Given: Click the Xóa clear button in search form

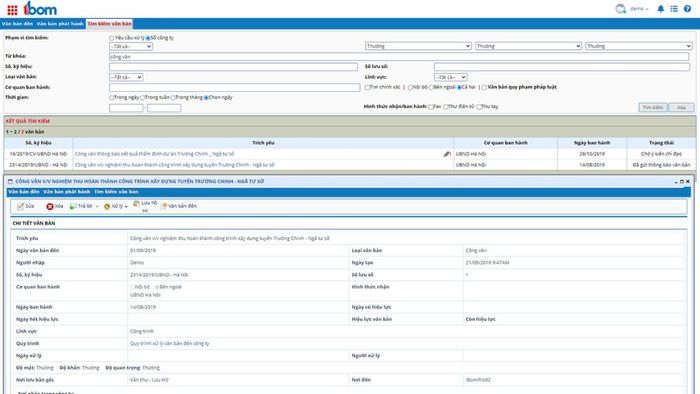Looking at the screenshot, I should pos(681,108).
